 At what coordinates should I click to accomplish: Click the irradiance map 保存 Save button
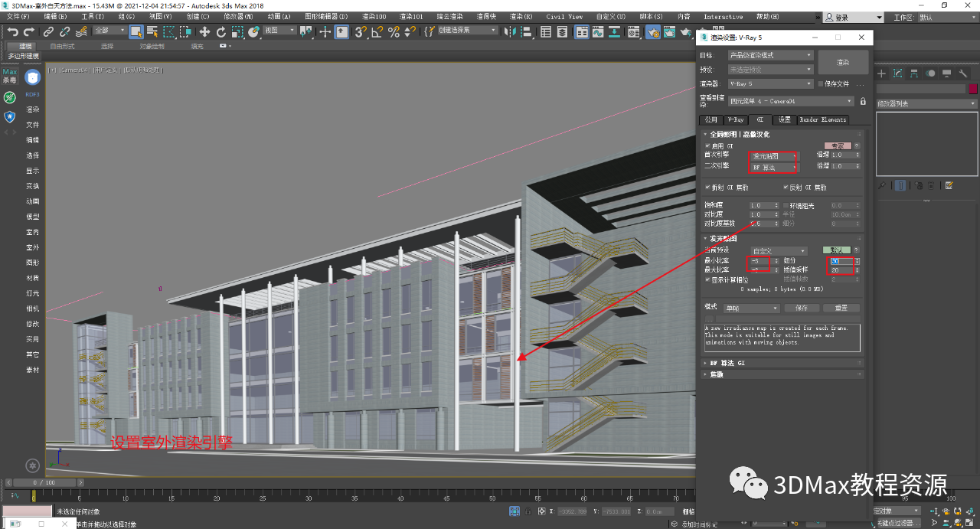(x=801, y=308)
